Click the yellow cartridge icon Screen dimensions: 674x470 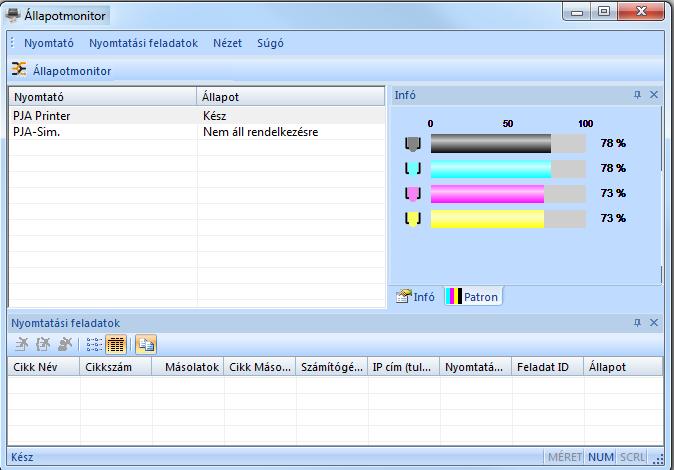413,219
